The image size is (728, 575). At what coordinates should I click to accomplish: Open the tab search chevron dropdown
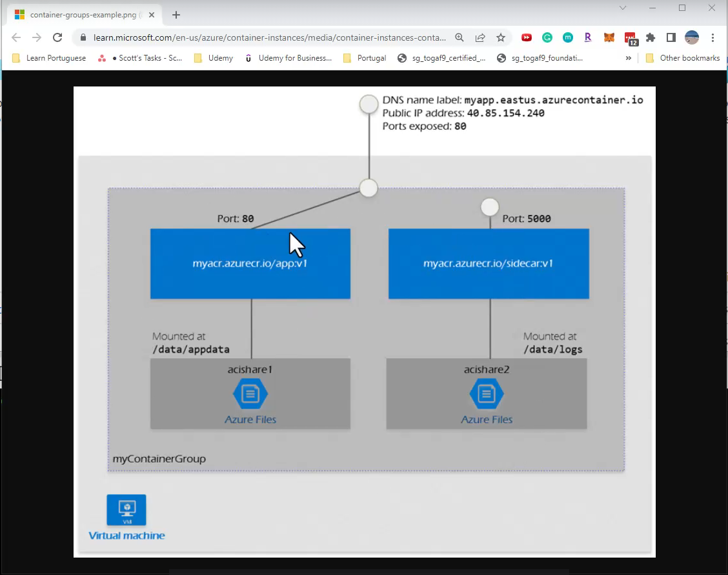[623, 8]
